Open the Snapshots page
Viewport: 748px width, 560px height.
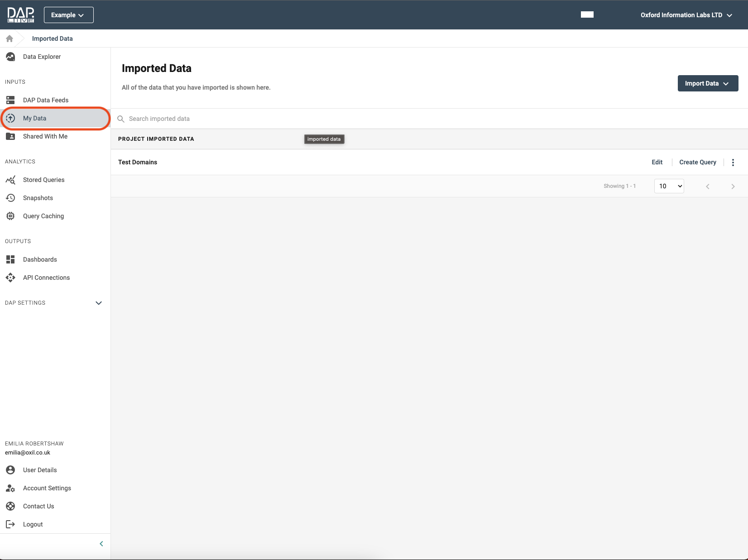[x=38, y=198]
